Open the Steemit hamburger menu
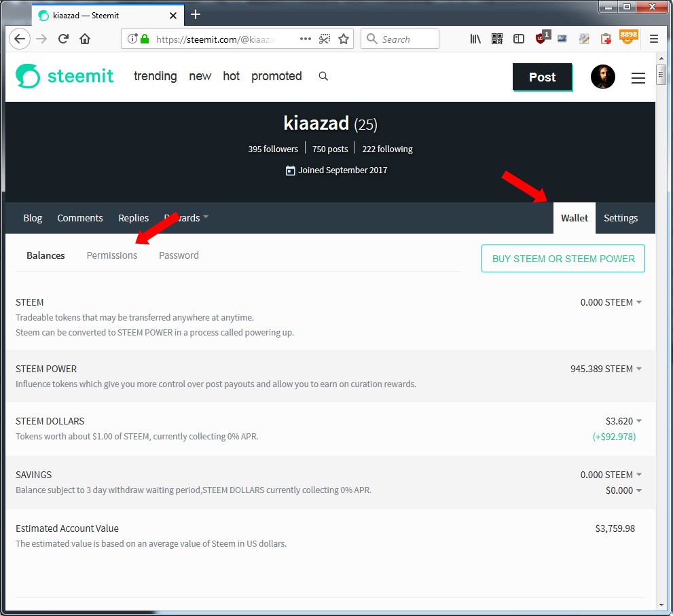 638,77
